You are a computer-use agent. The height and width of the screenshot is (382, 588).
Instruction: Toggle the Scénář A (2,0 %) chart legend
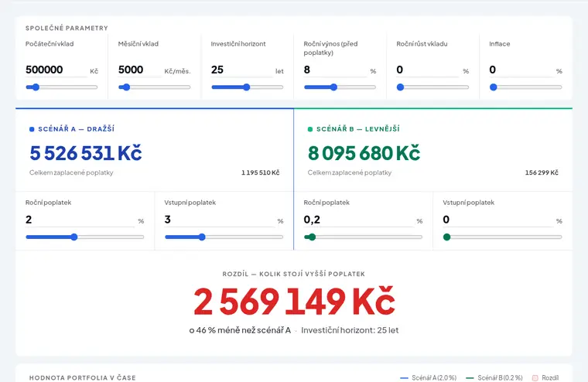coord(429,378)
